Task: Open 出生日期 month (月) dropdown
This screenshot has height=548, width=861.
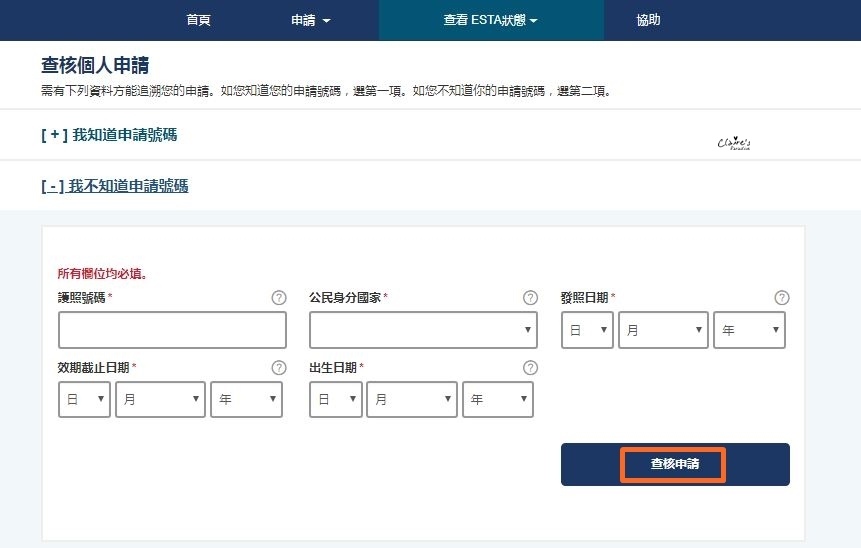Action: pos(411,400)
